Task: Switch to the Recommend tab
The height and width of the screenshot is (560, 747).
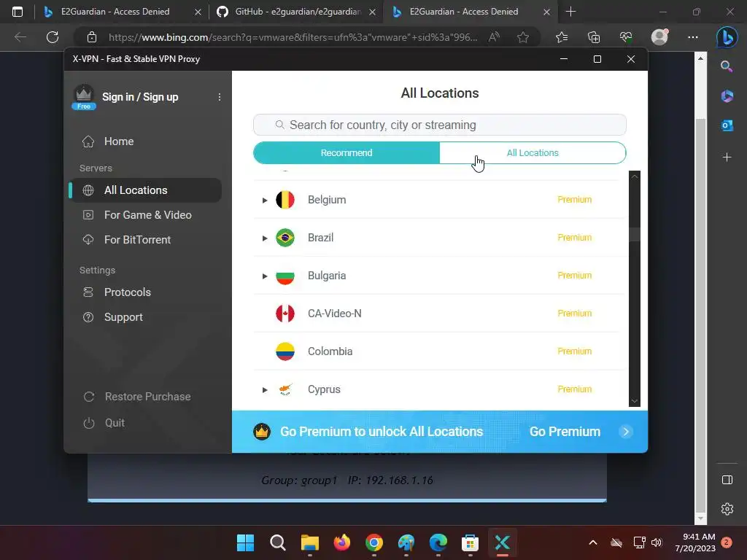Action: (x=347, y=153)
